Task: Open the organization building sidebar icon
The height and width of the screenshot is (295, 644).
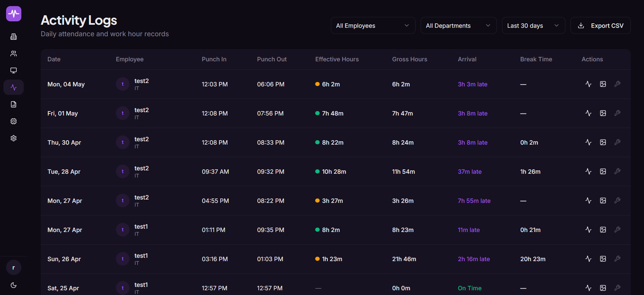Action: pos(14,37)
